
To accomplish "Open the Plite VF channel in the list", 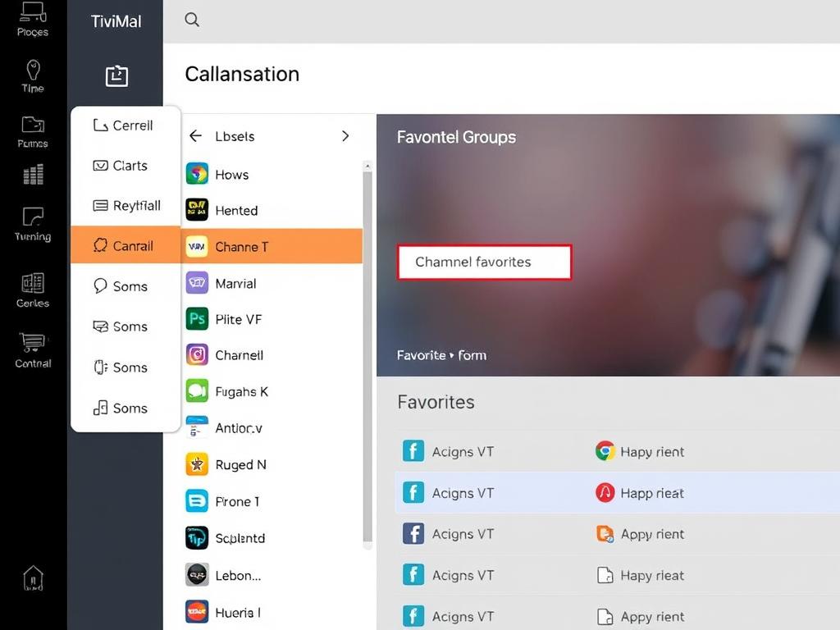I will coord(238,319).
